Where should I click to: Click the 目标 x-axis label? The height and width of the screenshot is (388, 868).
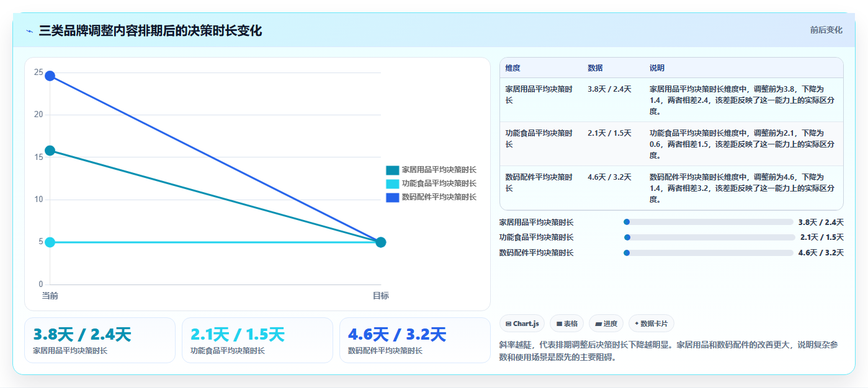[x=381, y=296]
